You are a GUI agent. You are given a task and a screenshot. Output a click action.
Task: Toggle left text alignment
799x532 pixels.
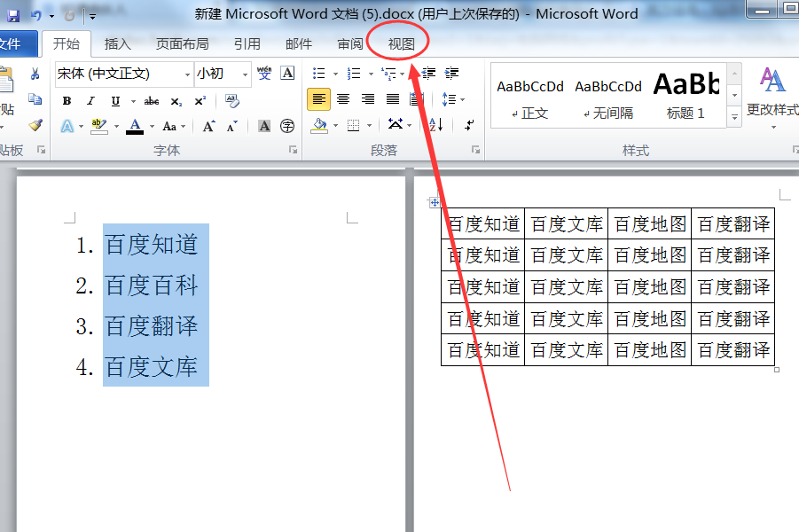tap(319, 99)
